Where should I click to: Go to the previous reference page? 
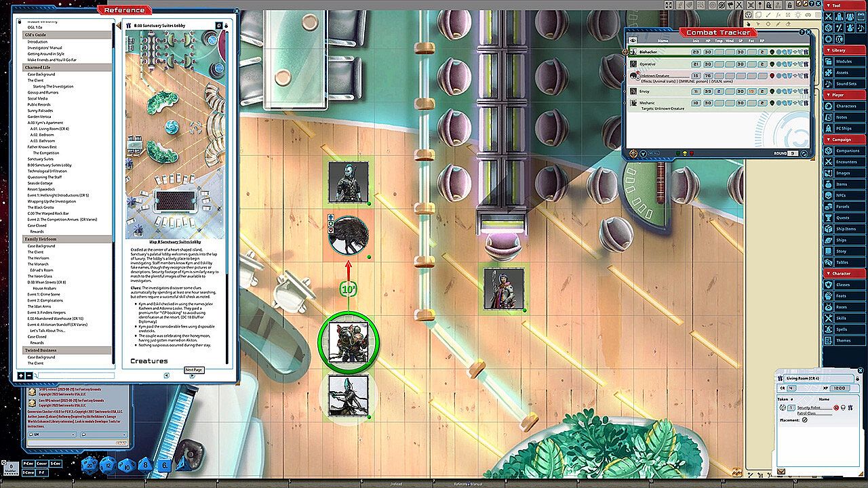pyautogui.click(x=167, y=375)
